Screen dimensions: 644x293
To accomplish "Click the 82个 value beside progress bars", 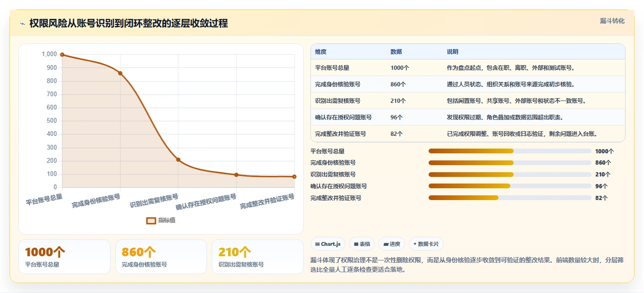I will 601,198.
